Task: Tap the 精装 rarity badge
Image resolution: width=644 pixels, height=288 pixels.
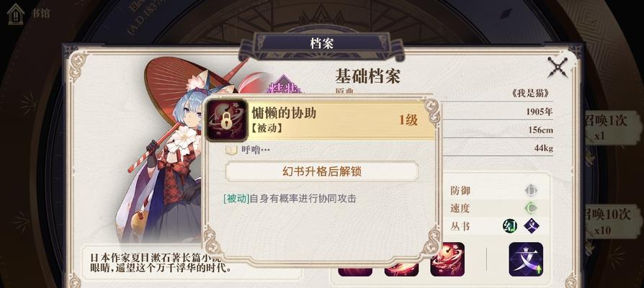Action: point(285,86)
